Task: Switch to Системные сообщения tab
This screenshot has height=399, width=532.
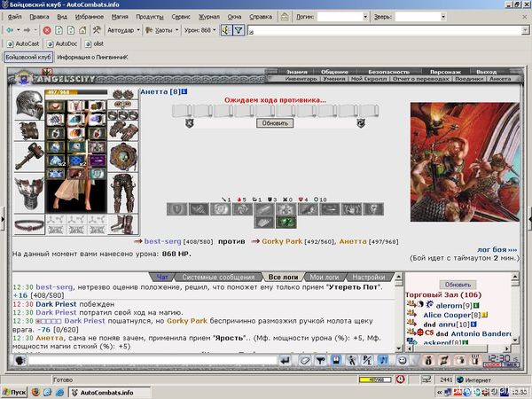Action: 218,278
